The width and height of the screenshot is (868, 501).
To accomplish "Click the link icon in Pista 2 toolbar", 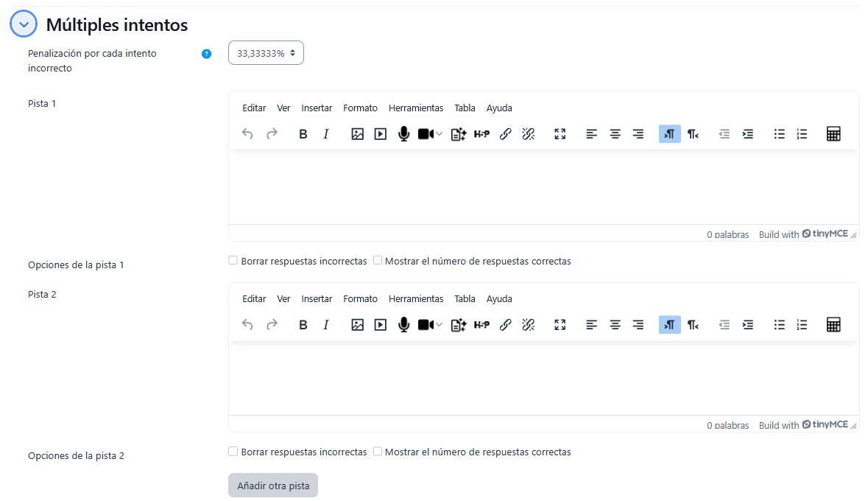I will click(x=505, y=325).
